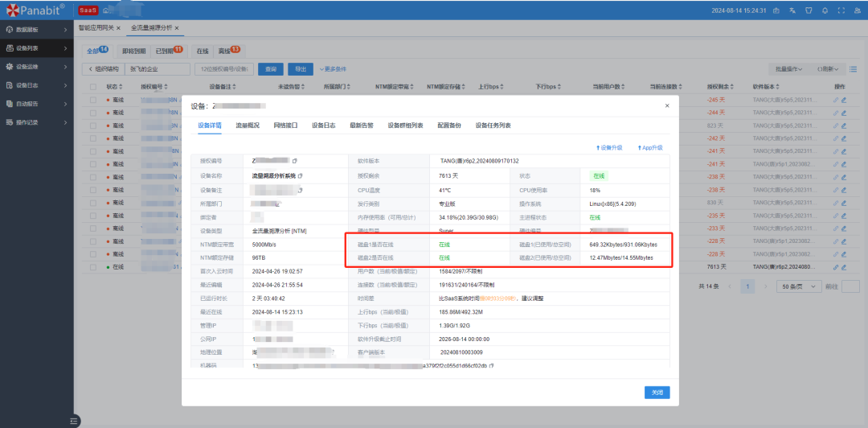This screenshot has height=428, width=868.
Task: Click the 设备升级 link in dialog
Action: [x=609, y=148]
